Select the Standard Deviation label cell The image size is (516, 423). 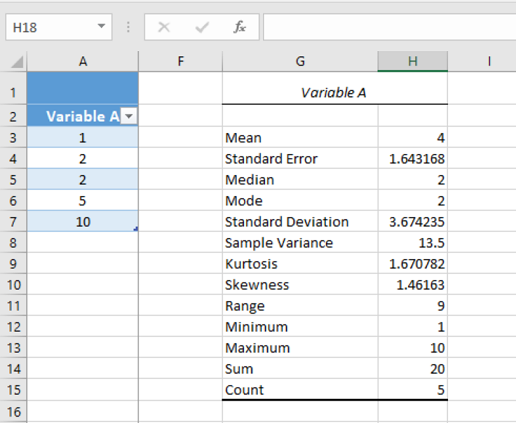tap(300, 222)
